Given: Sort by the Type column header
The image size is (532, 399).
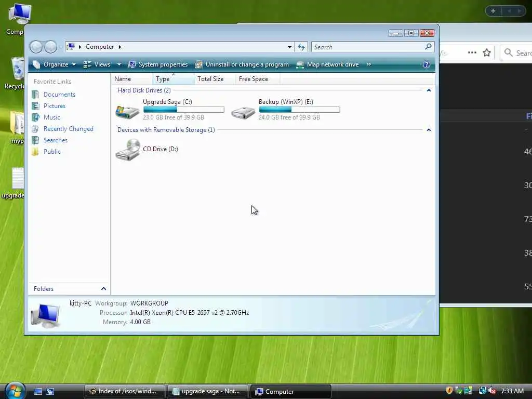Looking at the screenshot, I should click(x=174, y=79).
